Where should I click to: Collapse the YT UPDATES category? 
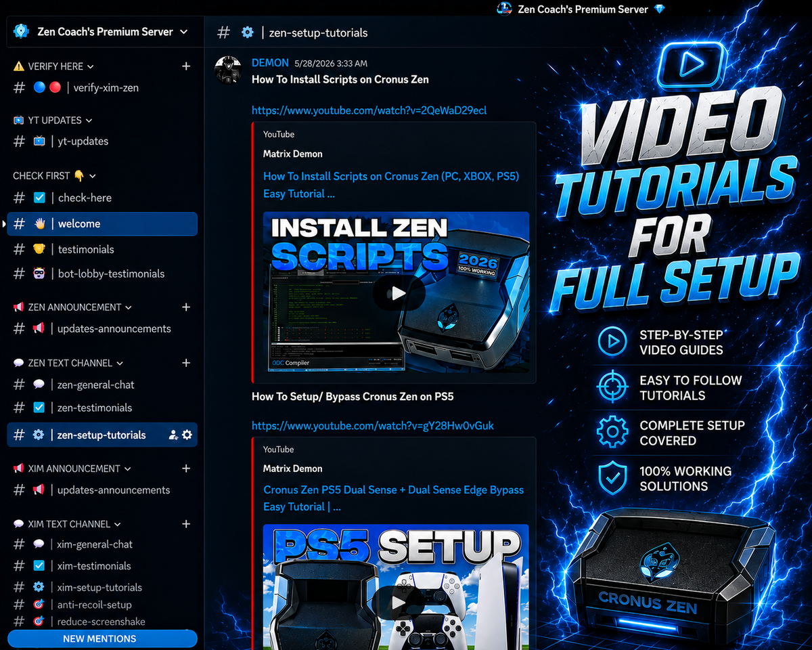(53, 121)
